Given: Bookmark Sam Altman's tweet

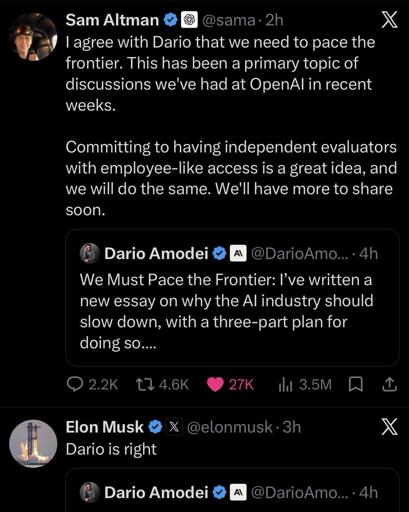Looking at the screenshot, I should (356, 385).
